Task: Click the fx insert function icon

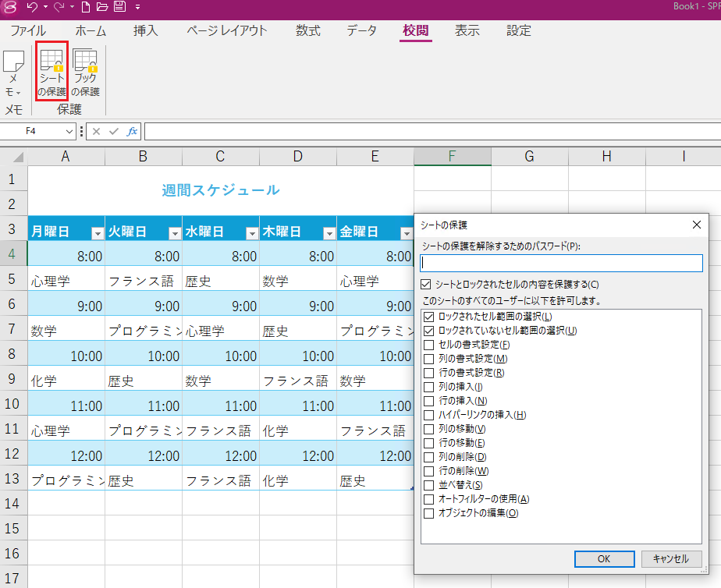Action: click(132, 131)
